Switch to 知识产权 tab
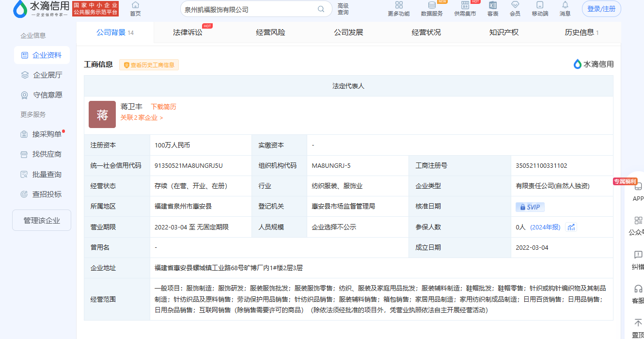Image resolution: width=644 pixels, height=339 pixels. coord(504,32)
